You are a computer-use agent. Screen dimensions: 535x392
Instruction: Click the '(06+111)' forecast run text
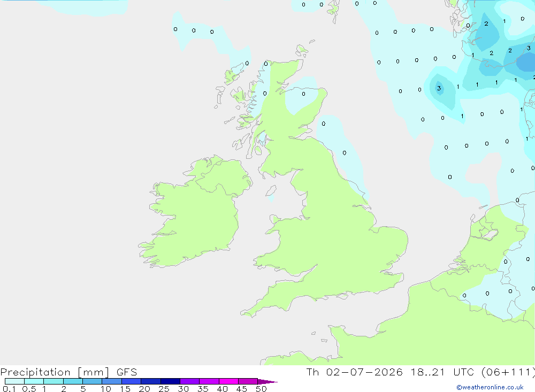coord(508,372)
